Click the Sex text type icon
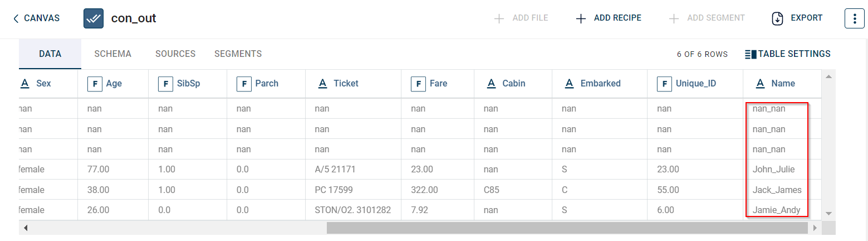 (x=24, y=84)
